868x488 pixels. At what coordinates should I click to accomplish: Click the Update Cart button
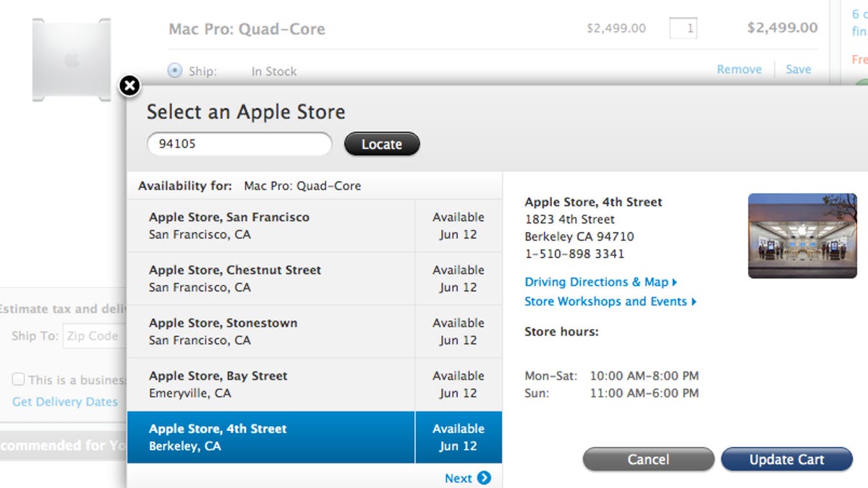786,460
